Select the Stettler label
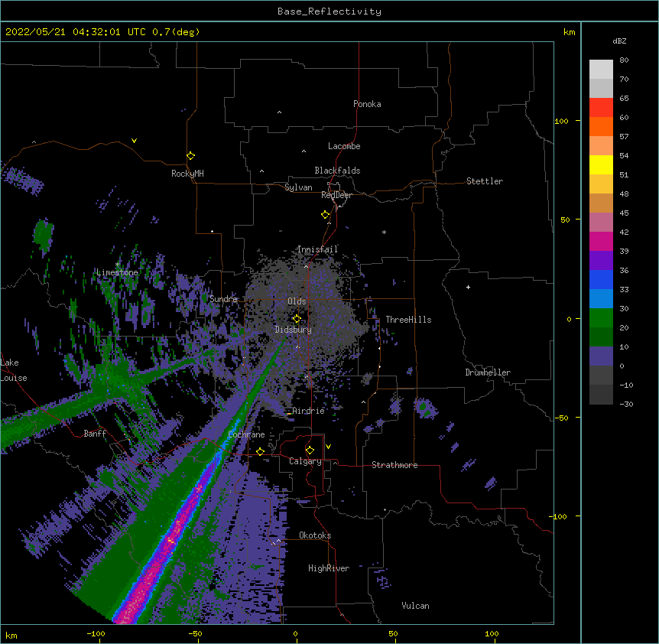This screenshot has height=644, width=659. click(x=485, y=181)
